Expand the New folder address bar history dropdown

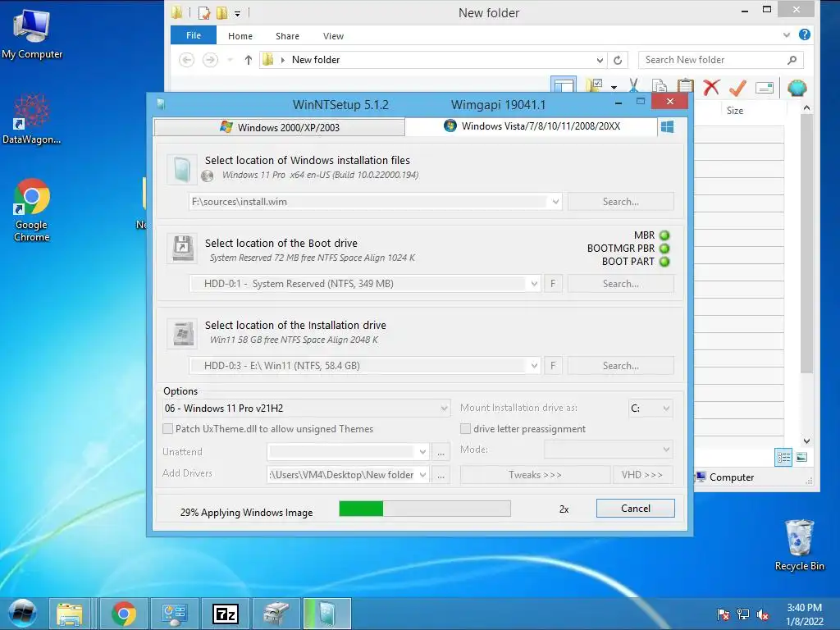click(x=600, y=60)
